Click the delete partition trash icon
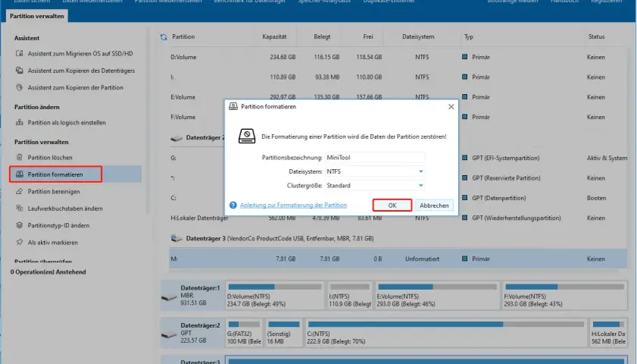The width and height of the screenshot is (637, 364). [x=19, y=157]
